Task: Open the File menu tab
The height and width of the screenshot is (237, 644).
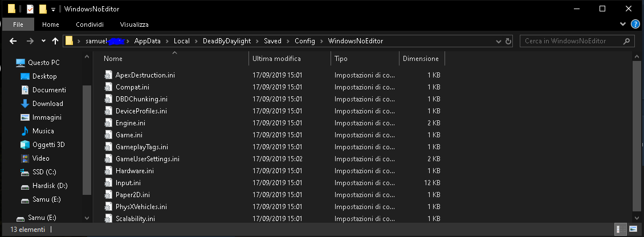Action: pyautogui.click(x=18, y=24)
